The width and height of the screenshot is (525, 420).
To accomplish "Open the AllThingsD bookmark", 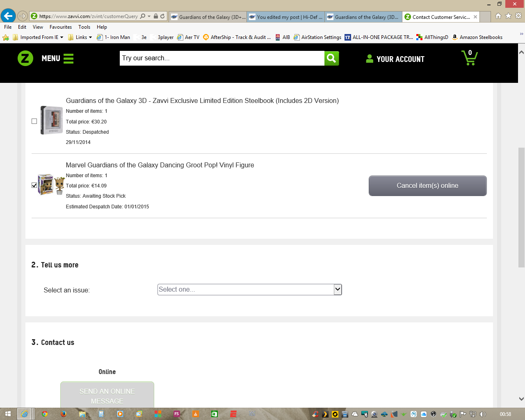I will (x=432, y=37).
